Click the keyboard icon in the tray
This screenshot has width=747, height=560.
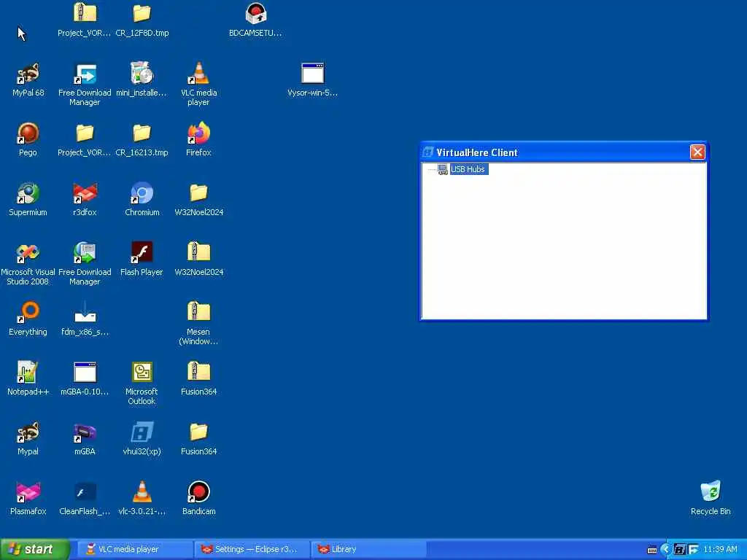pos(652,550)
